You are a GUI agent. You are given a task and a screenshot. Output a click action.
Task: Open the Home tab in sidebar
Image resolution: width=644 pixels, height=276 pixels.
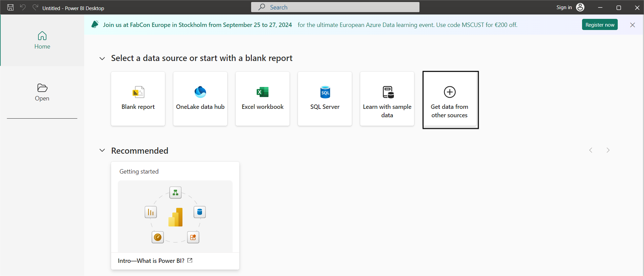(42, 40)
